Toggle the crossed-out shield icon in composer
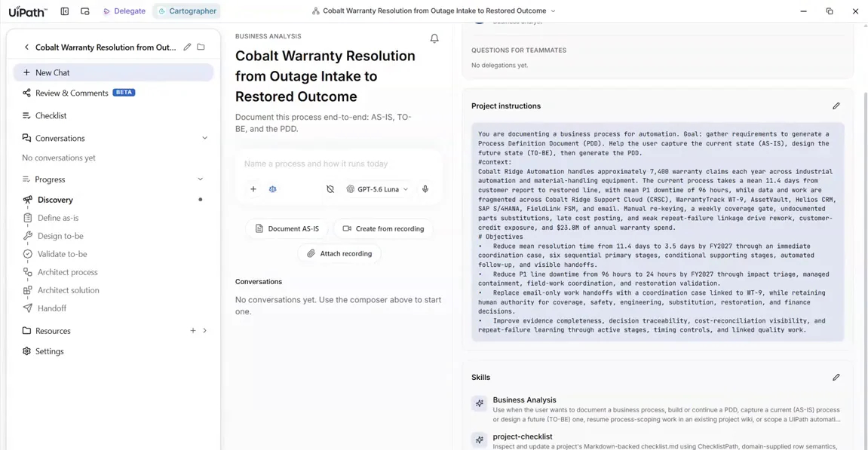The height and width of the screenshot is (450, 868). tap(330, 189)
